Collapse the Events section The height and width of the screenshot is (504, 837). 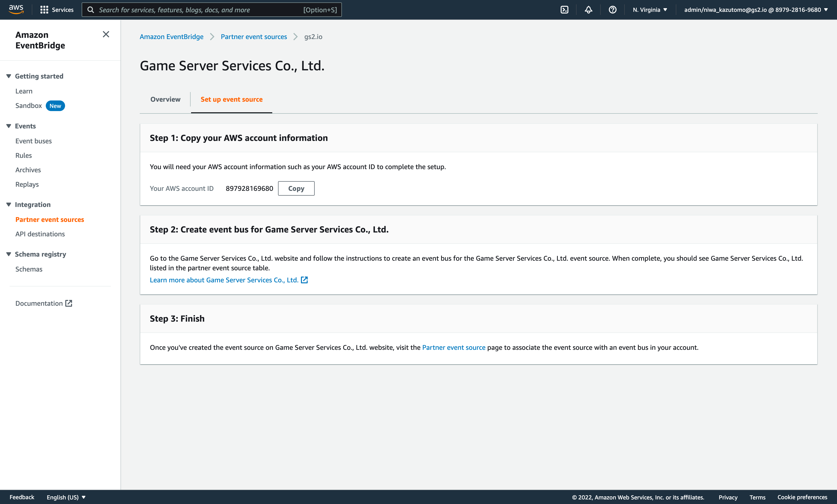9,126
